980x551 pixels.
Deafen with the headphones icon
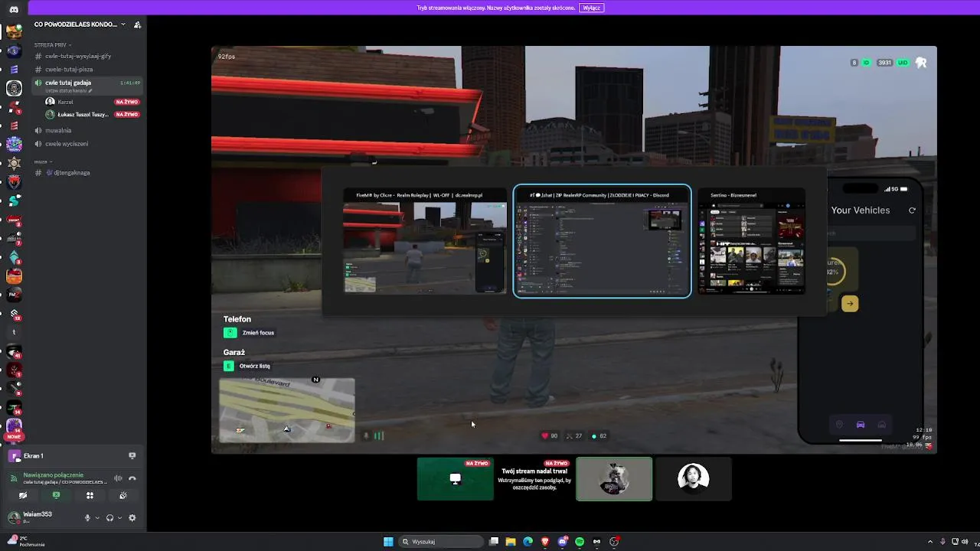pyautogui.click(x=109, y=518)
